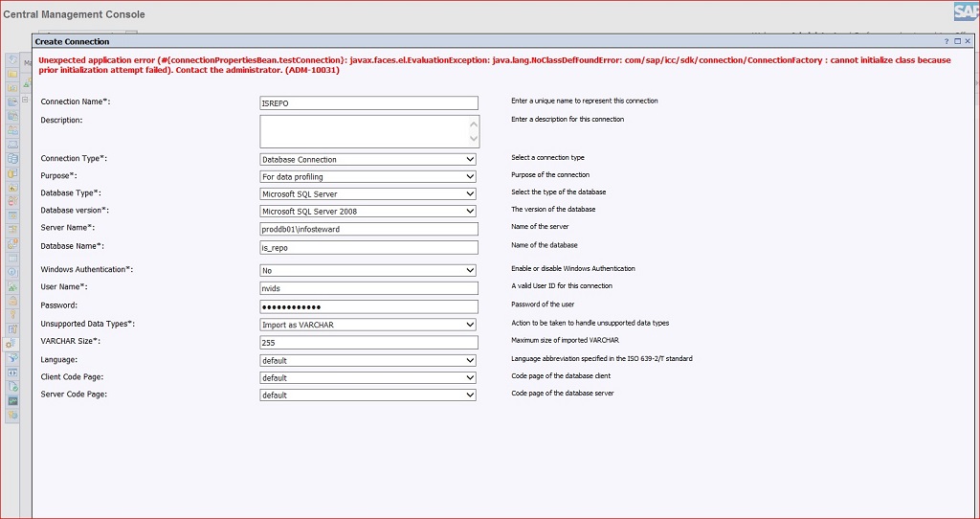980x519 pixels.
Task: Select the VARCHAR Size input box
Action: [367, 342]
